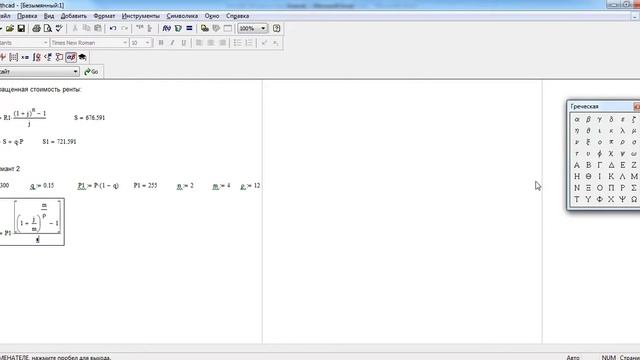Run the spell check icon
Image resolution: width=640 pixels, height=360 pixels.
pyautogui.click(x=59, y=28)
